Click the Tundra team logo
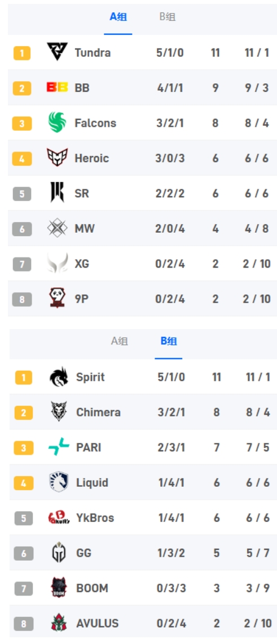 click(57, 52)
